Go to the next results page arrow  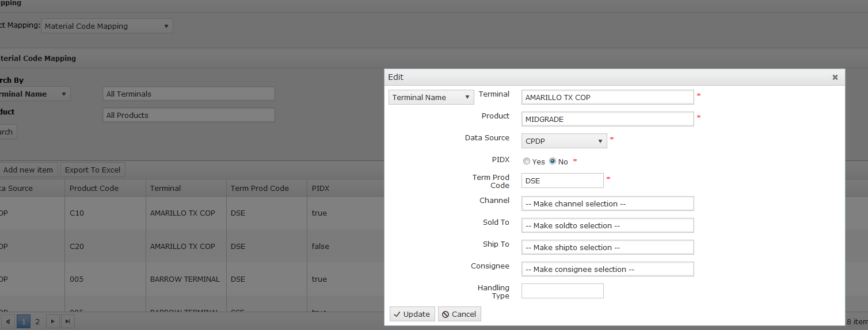tap(52, 321)
